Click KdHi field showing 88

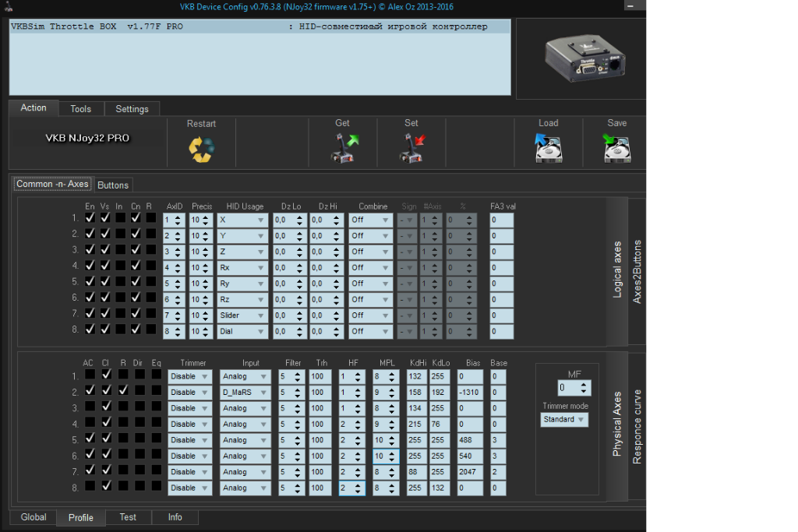point(417,472)
